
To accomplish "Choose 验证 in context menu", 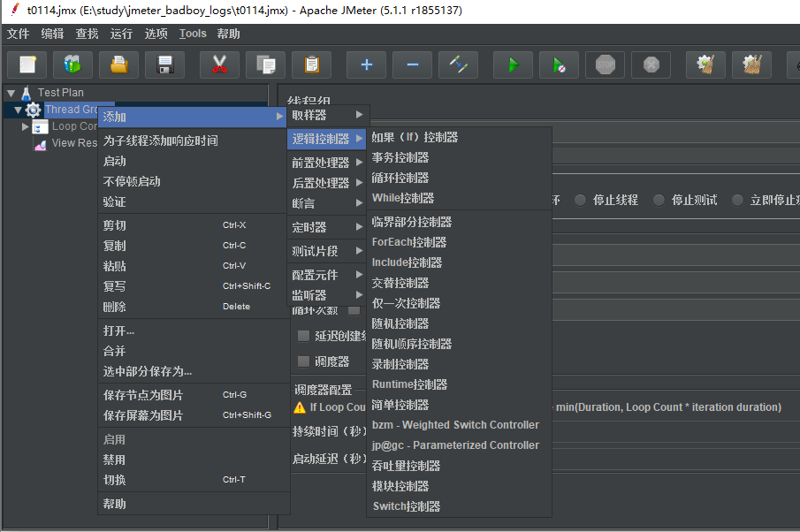I will (194, 202).
